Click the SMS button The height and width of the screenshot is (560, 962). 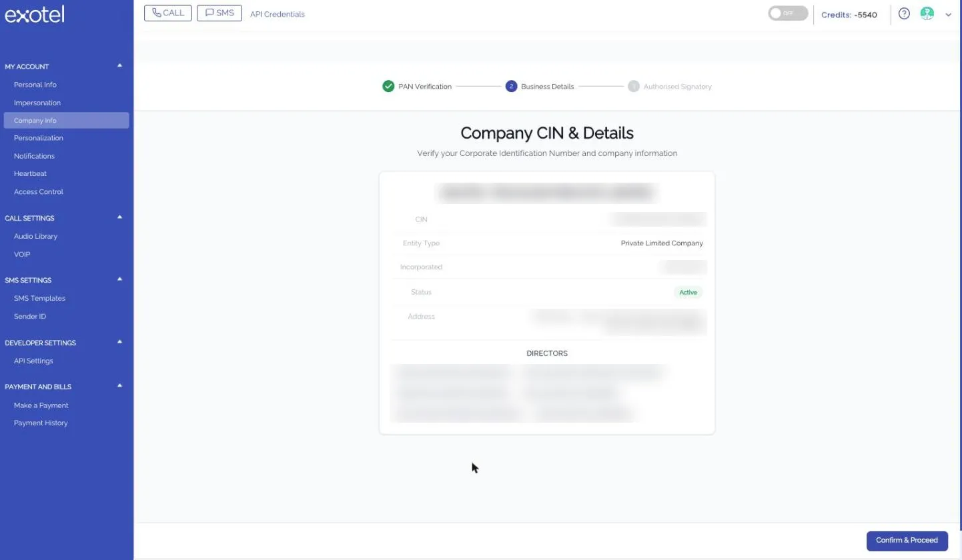click(x=219, y=13)
